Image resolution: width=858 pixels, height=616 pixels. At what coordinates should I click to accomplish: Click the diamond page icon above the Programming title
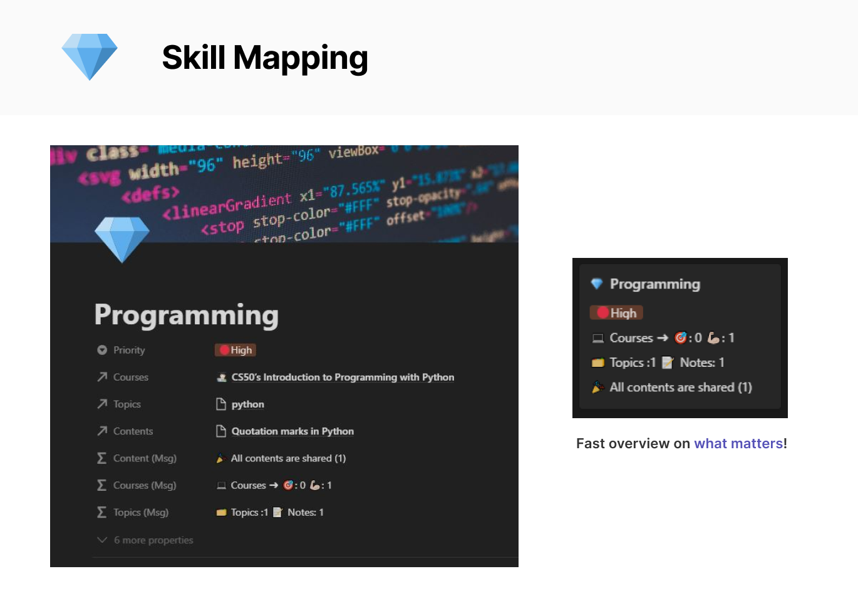122,240
